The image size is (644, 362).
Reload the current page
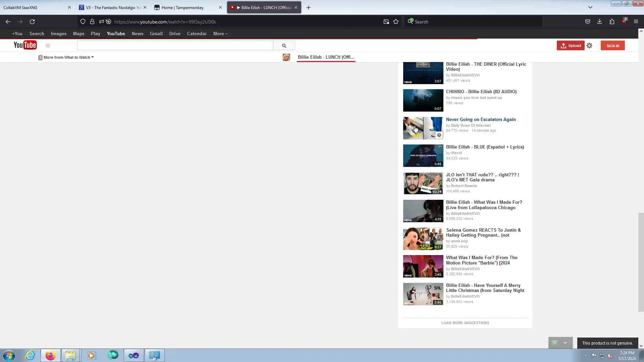coord(32,22)
